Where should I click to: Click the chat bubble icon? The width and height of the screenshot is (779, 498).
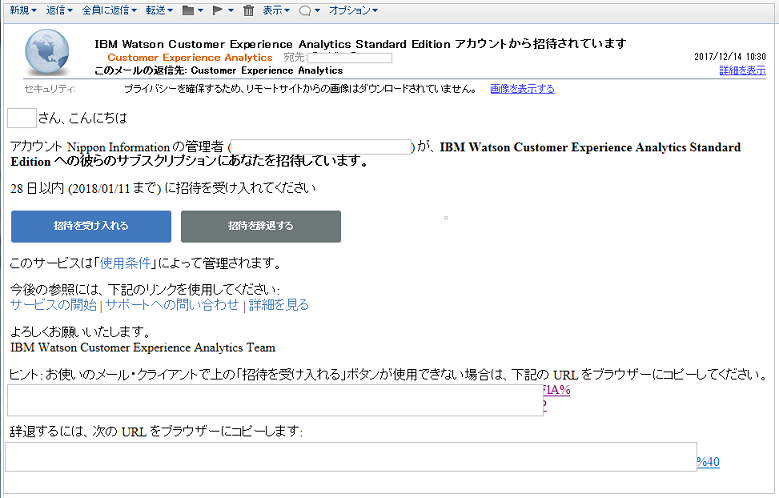(x=305, y=10)
